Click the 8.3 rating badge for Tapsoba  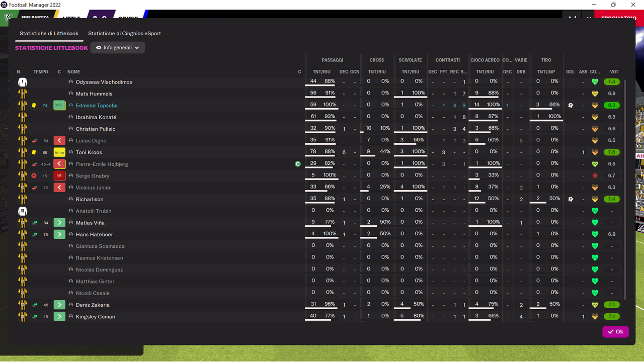(612, 106)
